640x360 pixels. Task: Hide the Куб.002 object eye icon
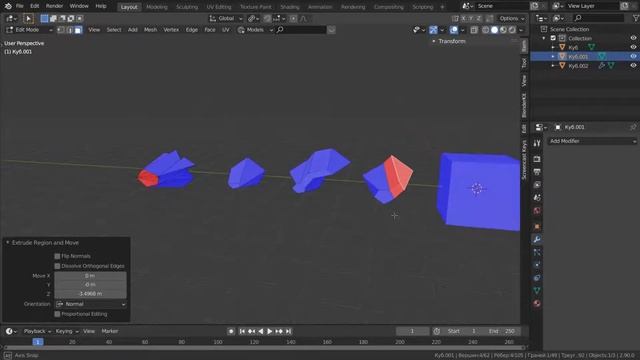pyautogui.click(x=633, y=66)
